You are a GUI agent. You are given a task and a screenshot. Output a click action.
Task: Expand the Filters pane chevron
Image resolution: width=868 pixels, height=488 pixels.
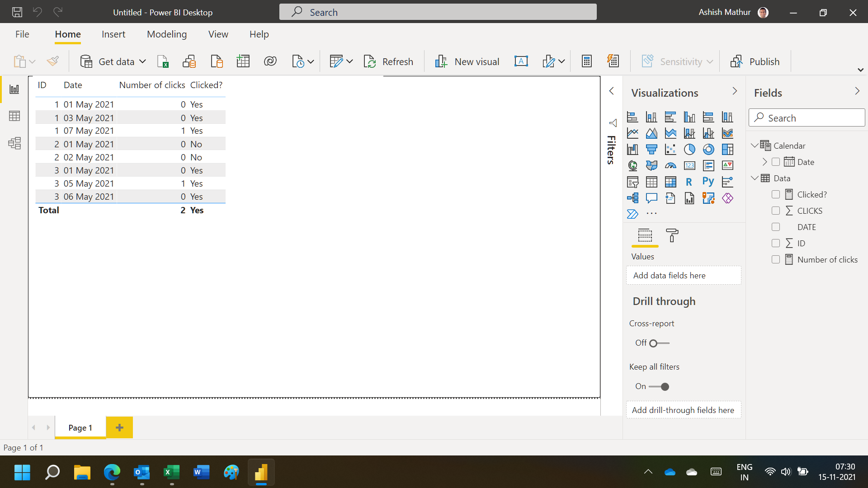pyautogui.click(x=611, y=91)
